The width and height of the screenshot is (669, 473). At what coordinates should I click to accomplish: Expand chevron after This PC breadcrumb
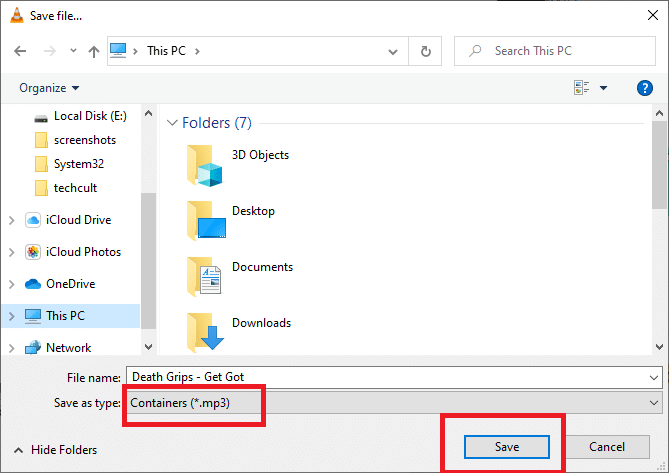(197, 51)
